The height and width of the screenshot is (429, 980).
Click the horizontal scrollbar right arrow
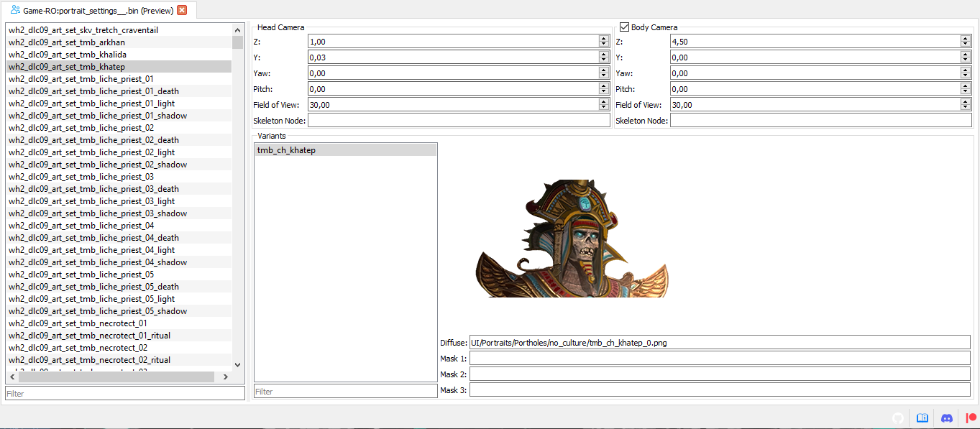tap(225, 377)
